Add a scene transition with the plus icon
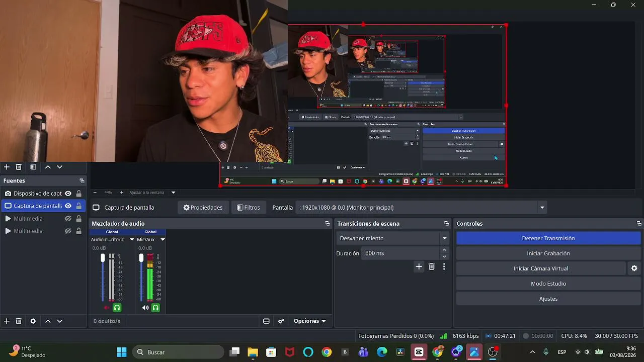This screenshot has height=362, width=644. click(419, 266)
